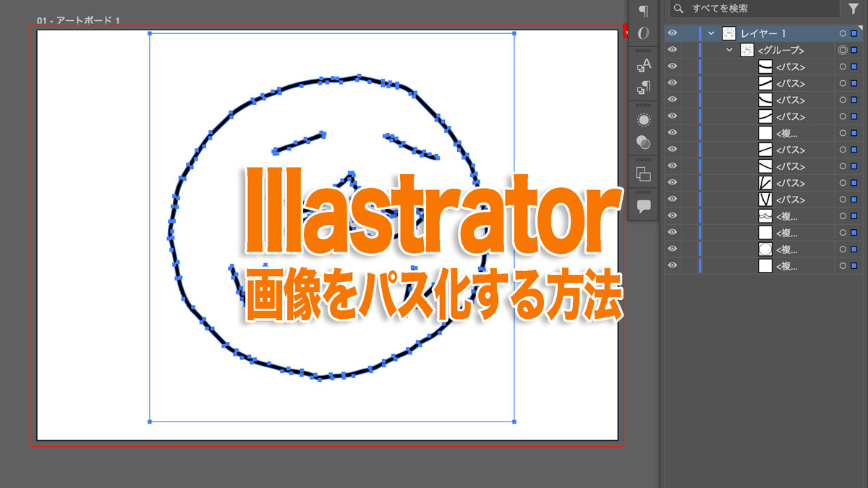Collapse レイヤー 1 using its chevron

click(x=710, y=33)
